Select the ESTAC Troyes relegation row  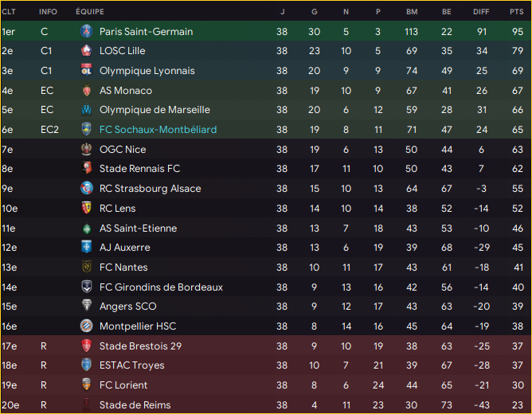(x=266, y=365)
